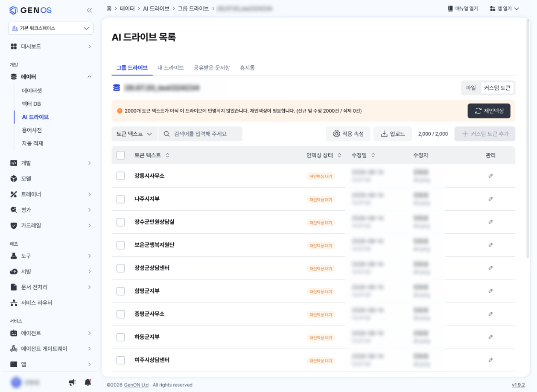Click the 대시보드 grid icon
This screenshot has width=537, height=392.
click(x=14, y=46)
